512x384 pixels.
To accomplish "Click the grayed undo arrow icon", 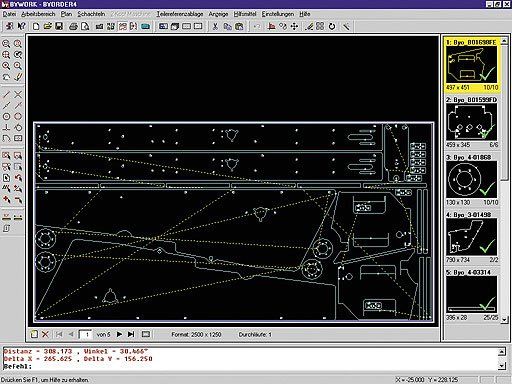I will (257, 26).
